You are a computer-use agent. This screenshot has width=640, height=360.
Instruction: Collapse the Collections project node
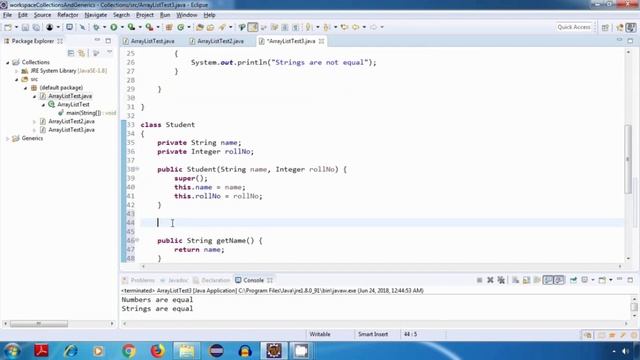7,62
